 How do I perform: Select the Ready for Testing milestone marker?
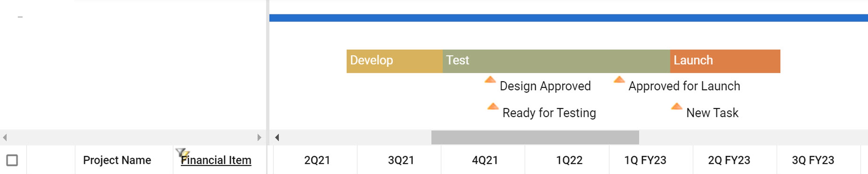tap(493, 107)
